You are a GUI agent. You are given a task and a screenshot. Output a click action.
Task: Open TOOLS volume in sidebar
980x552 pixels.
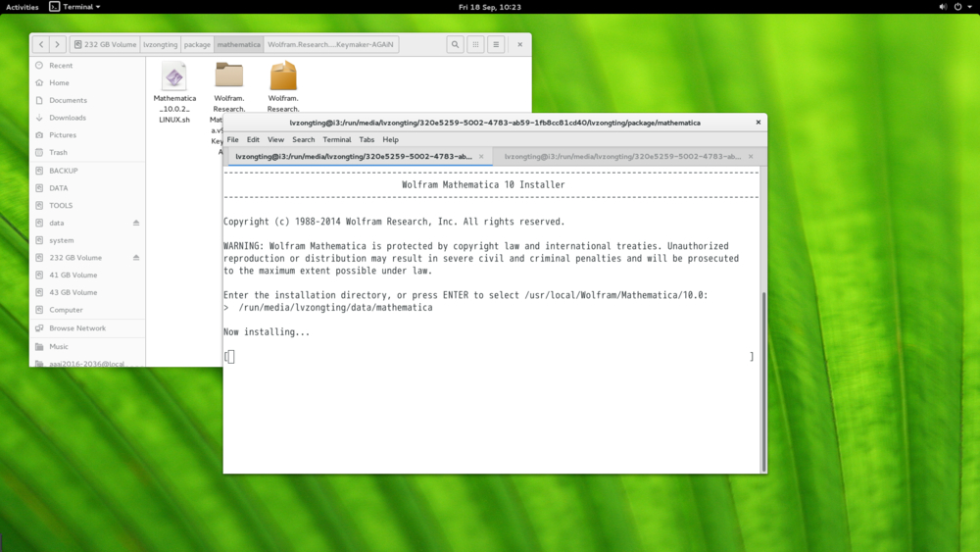[x=87, y=206]
